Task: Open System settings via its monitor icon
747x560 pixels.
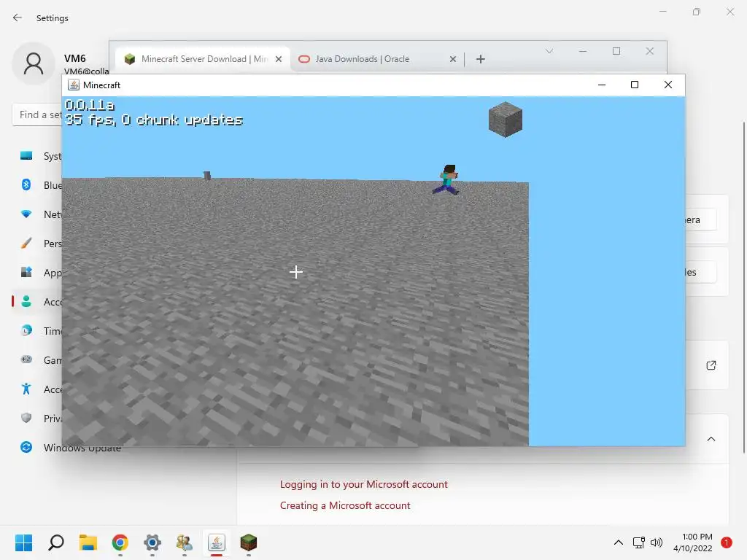Action: (x=26, y=156)
